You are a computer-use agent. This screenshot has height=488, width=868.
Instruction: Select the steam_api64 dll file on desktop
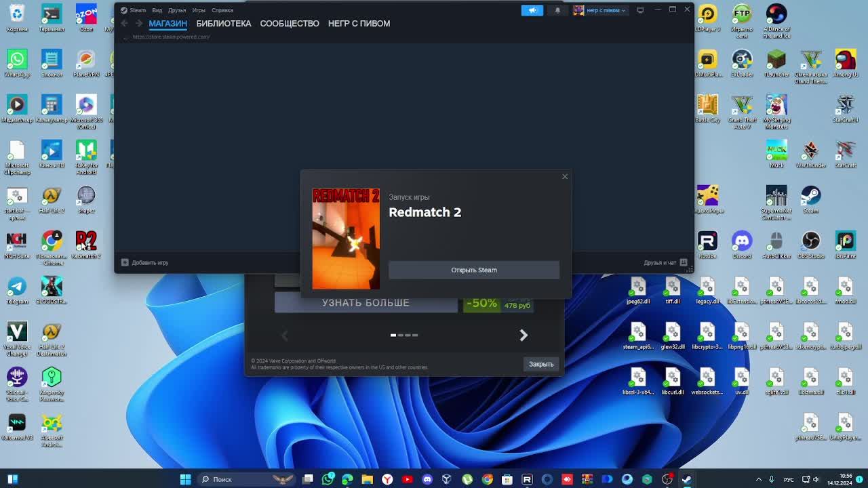point(638,336)
